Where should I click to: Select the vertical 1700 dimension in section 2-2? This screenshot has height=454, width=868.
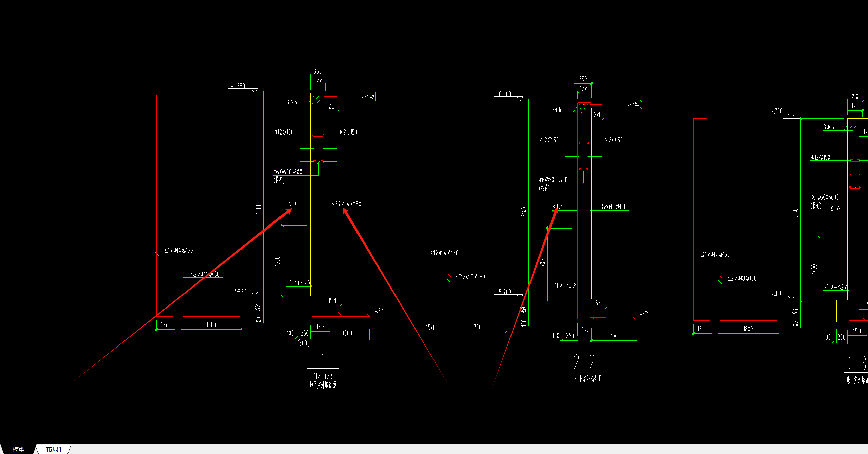[543, 263]
